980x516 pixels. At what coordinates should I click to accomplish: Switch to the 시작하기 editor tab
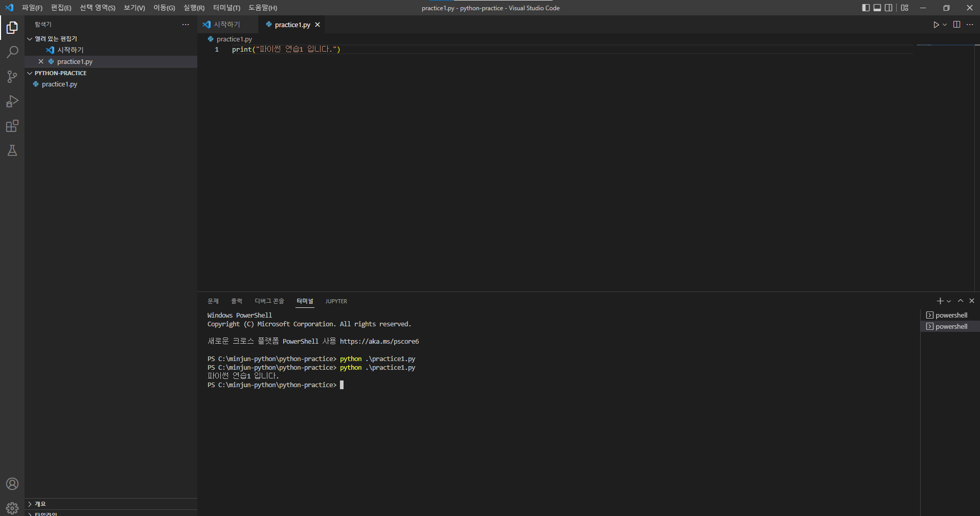point(227,25)
